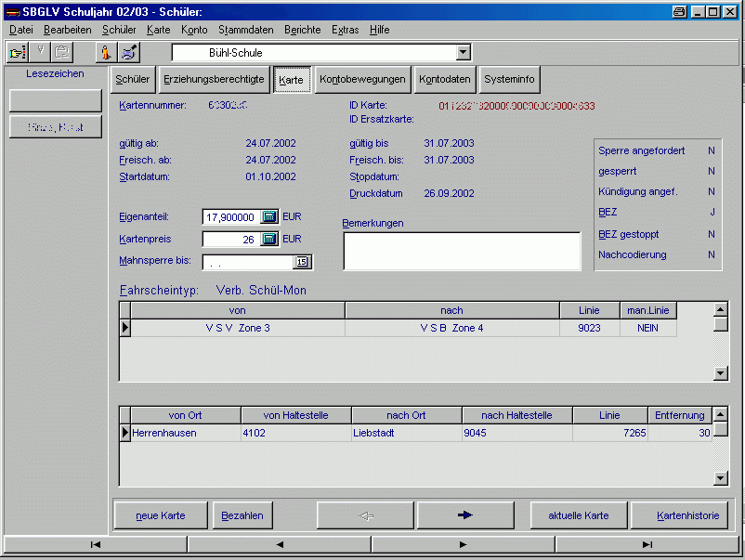Click the SBGLV application icon in the title bar

point(13,12)
